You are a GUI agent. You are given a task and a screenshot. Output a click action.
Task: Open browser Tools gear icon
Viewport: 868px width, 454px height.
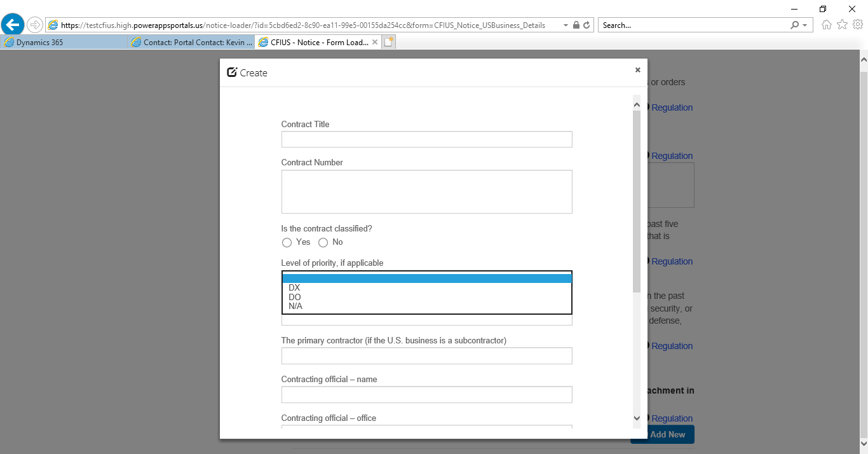(858, 25)
